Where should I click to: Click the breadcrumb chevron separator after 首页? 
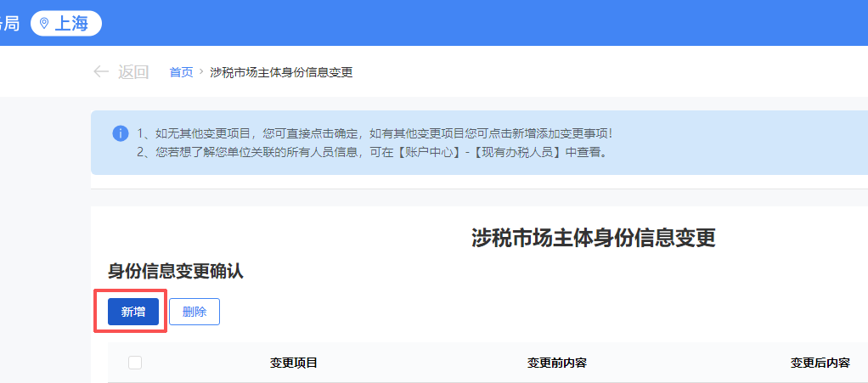201,72
